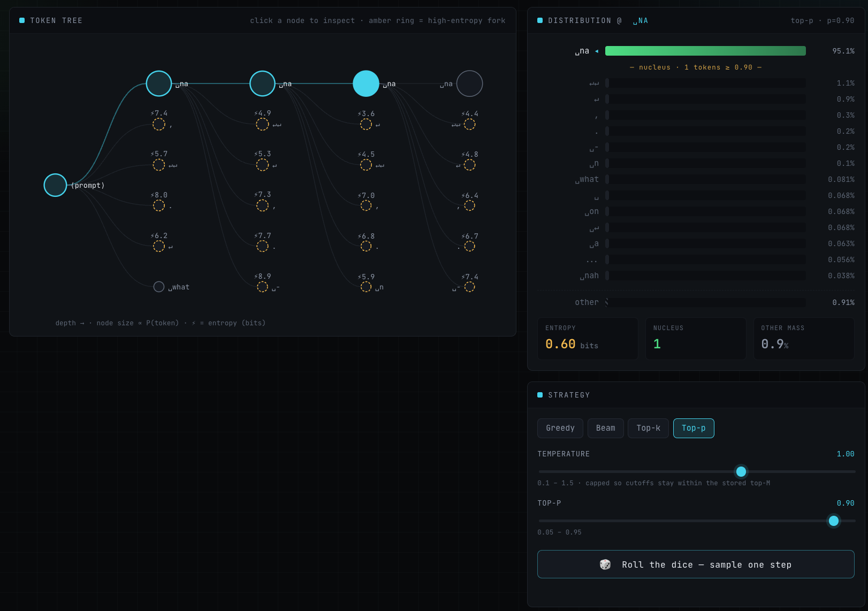Click the ␣what row in distribution list
The height and width of the screenshot is (611, 868).
(696, 179)
